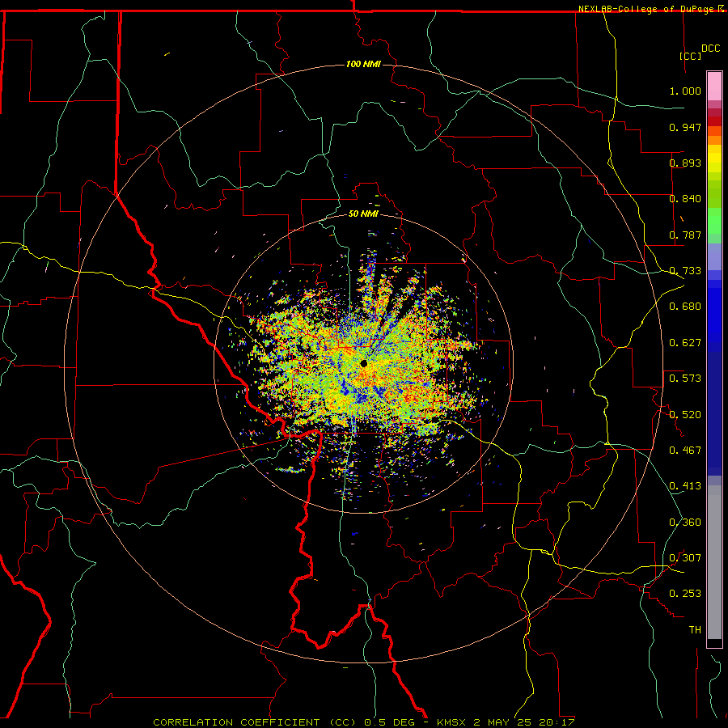
Task: Click the pink color swatch at legend top
Action: [x=714, y=87]
